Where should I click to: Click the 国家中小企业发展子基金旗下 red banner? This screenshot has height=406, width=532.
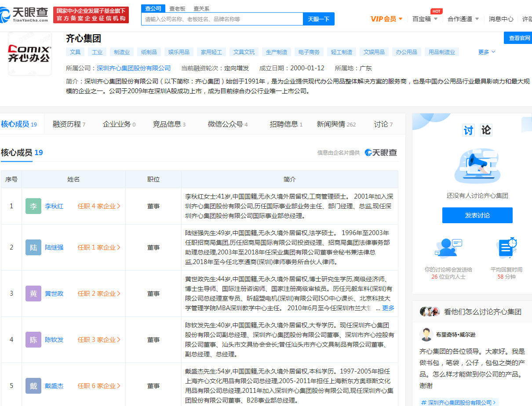(x=91, y=14)
